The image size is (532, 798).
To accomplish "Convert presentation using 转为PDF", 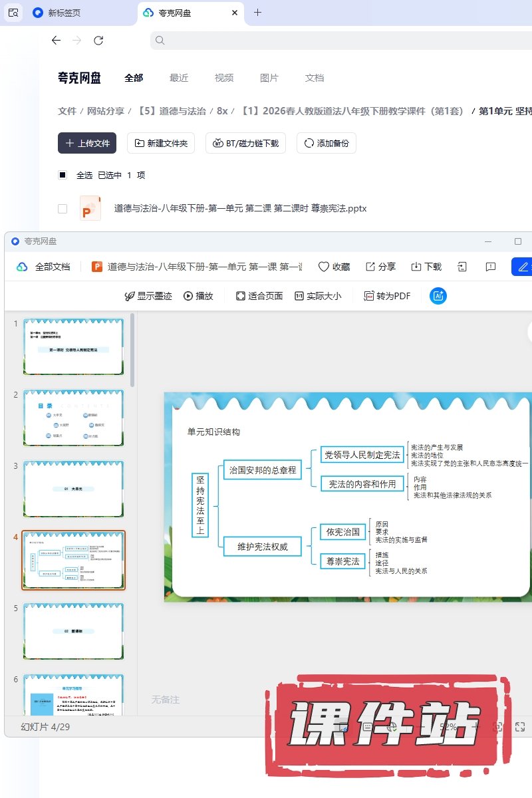I will pyautogui.click(x=387, y=296).
